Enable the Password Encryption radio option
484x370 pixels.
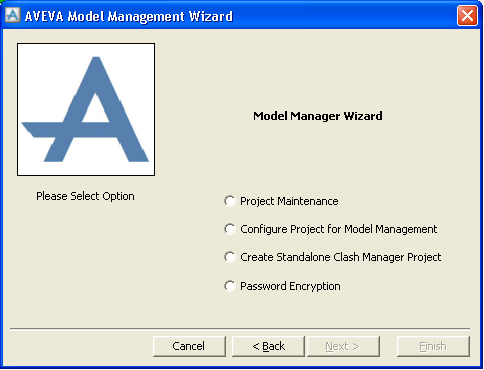click(x=229, y=286)
